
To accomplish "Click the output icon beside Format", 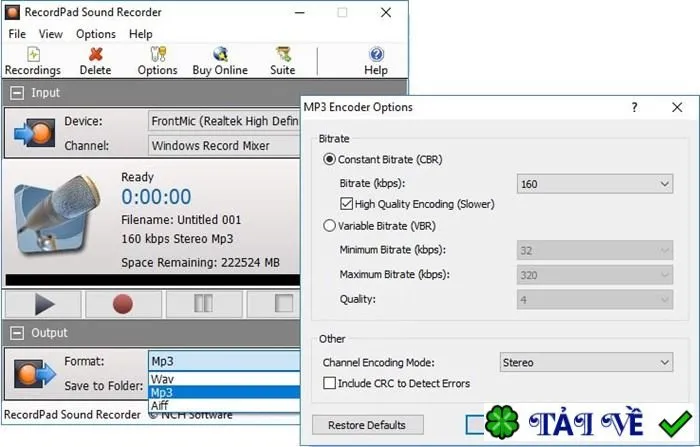I will (x=35, y=373).
